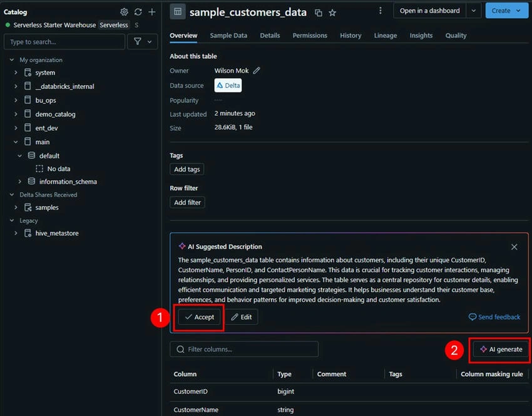Click the Column masking rule header
Screen dimensions: 532x416
(491, 374)
